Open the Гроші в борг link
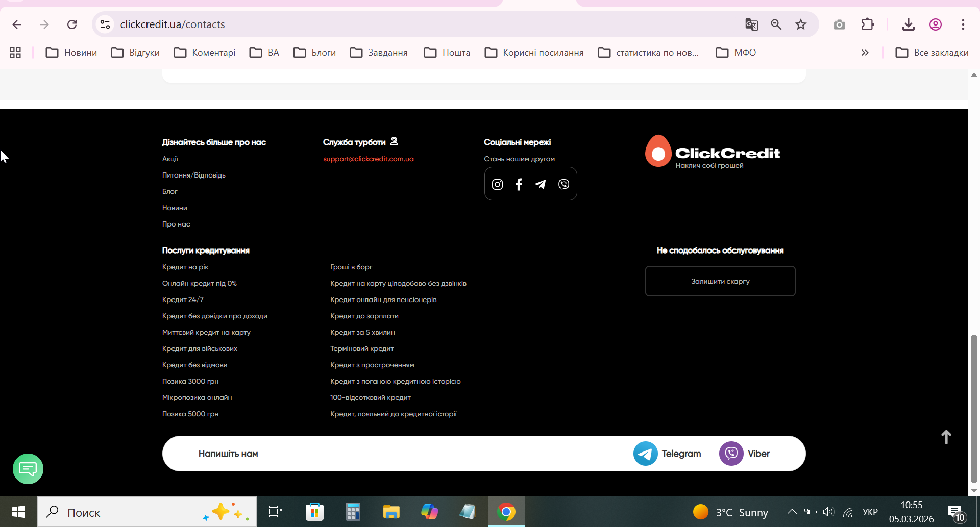980x527 pixels. coord(351,267)
